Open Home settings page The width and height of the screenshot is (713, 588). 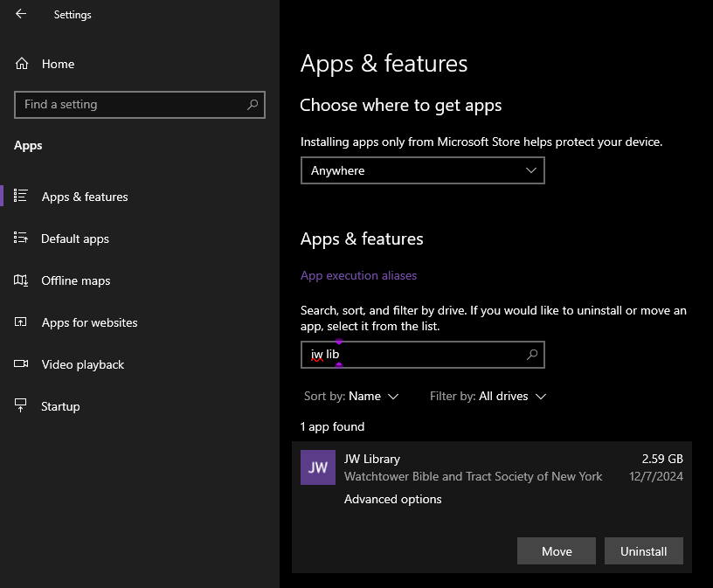point(58,64)
